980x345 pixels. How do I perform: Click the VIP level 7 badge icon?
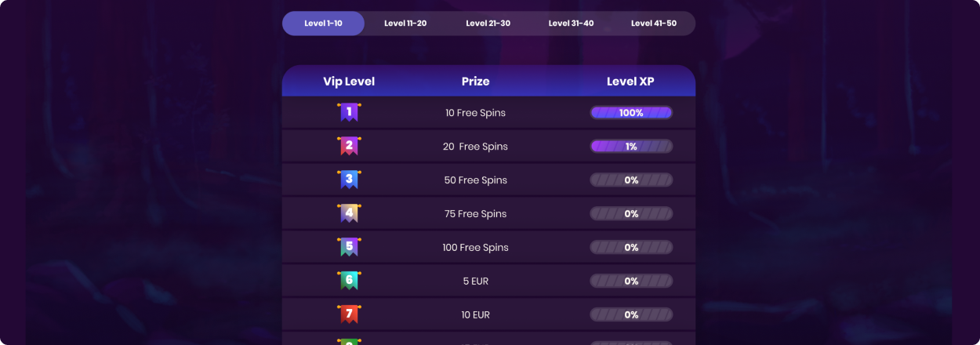[x=349, y=314]
